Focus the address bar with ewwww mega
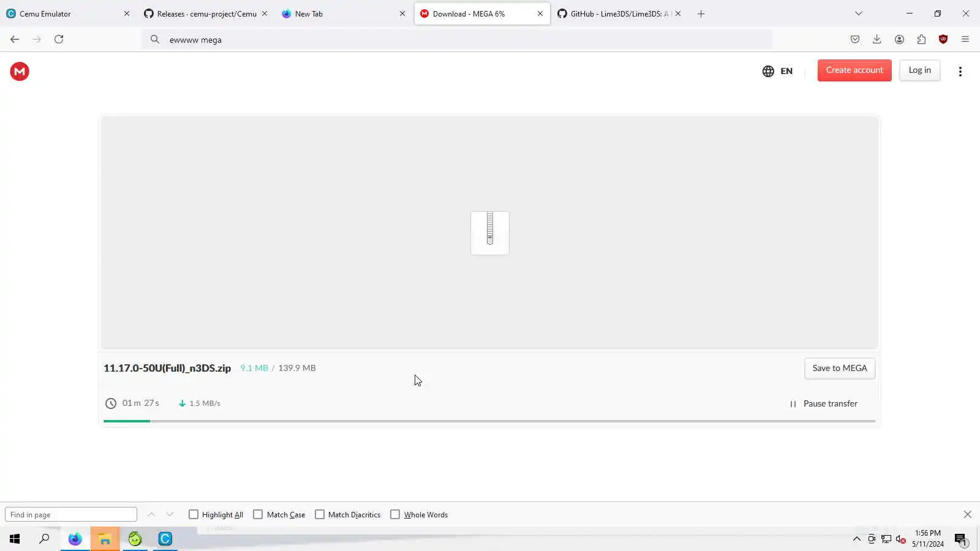980x551 pixels. (x=457, y=40)
